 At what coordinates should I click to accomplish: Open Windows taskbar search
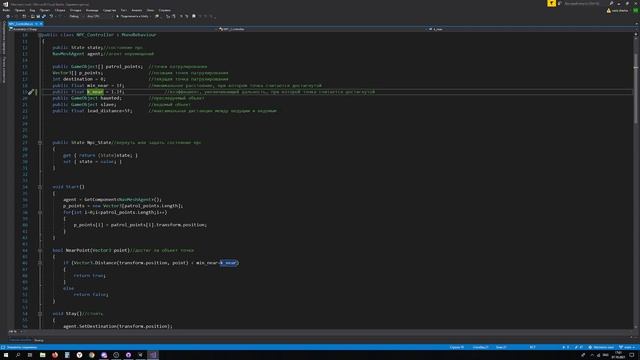(18, 355)
